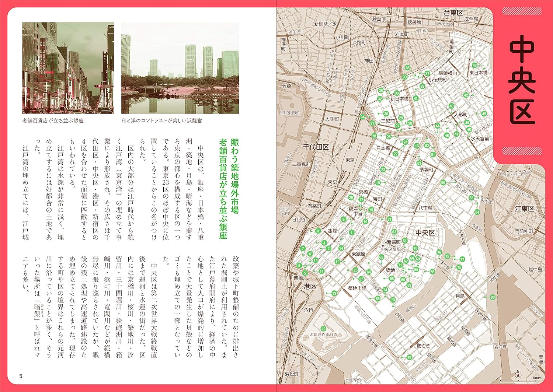This screenshot has width=553, height=392.
Task: Click the large 中央区 title heading
Action: pos(522,80)
